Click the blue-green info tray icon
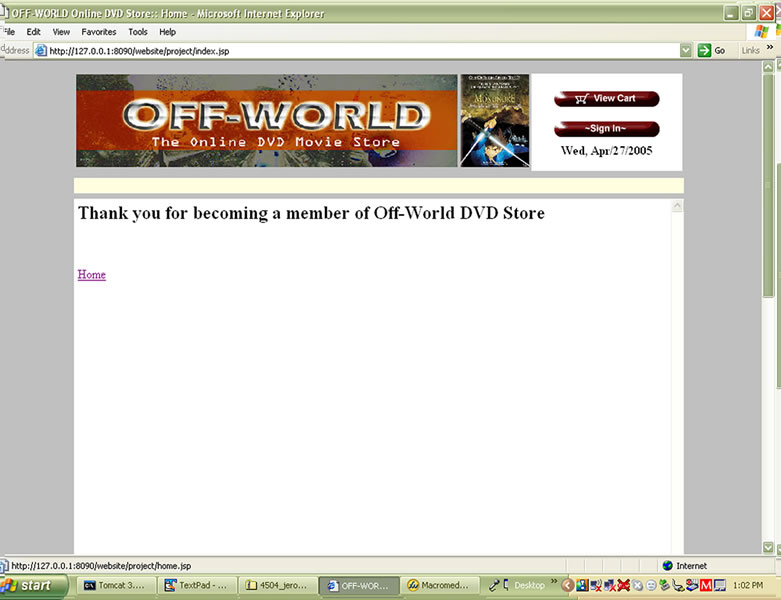 click(x=582, y=585)
